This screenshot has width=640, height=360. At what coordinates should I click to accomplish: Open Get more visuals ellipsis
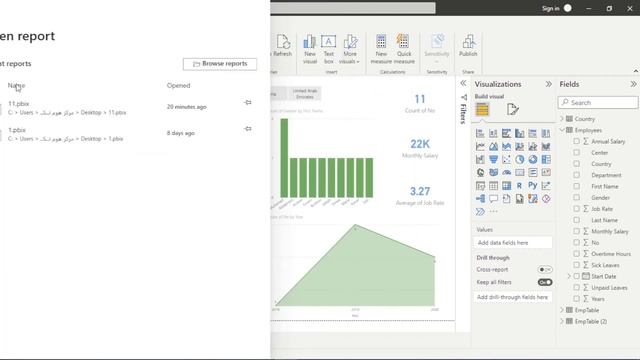coord(493,211)
